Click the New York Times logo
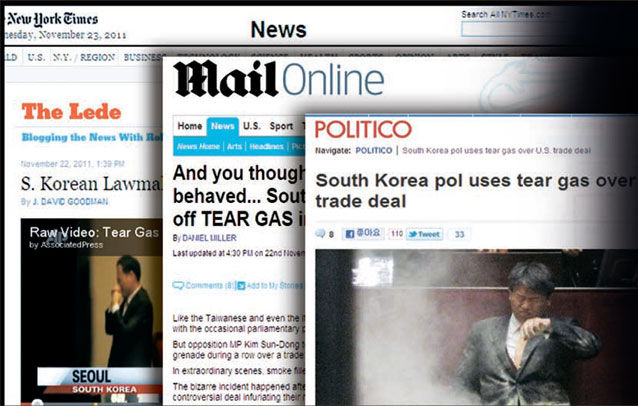 [x=52, y=19]
